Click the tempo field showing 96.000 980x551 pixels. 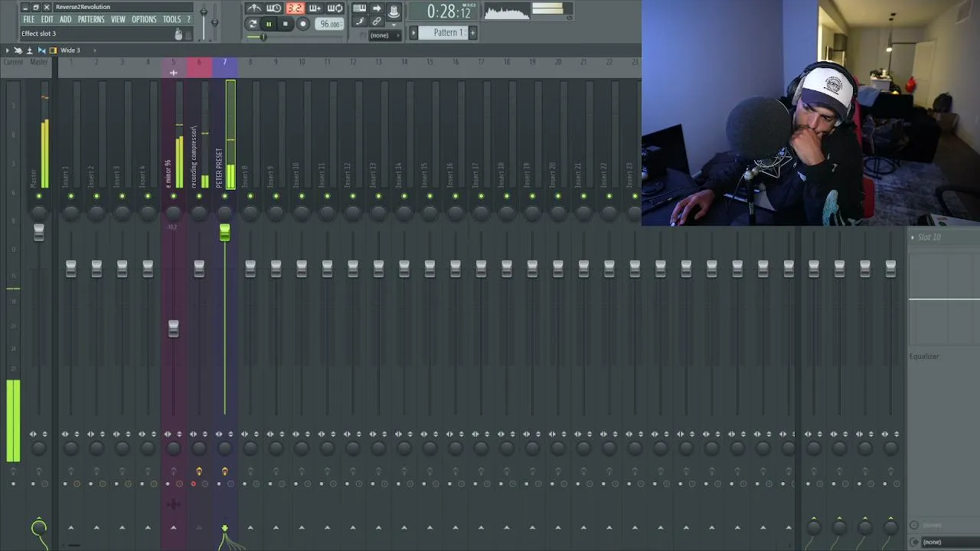tap(330, 24)
